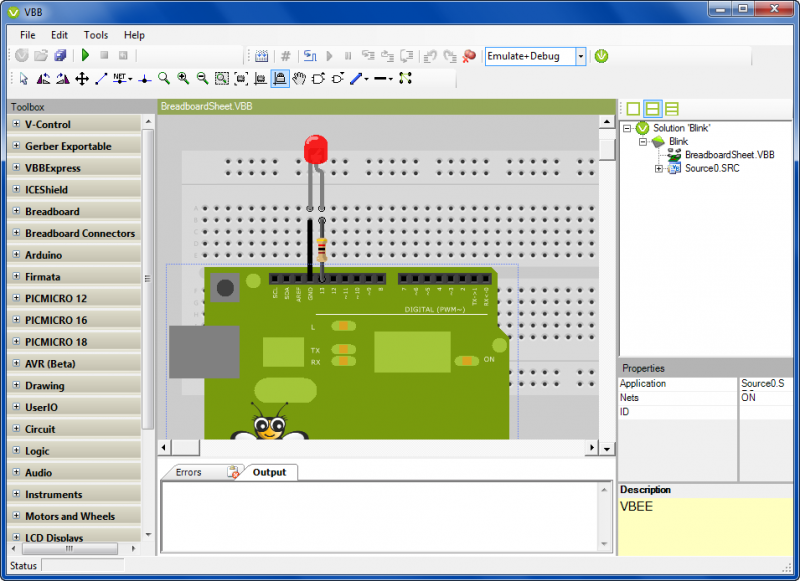Click the junction node tool
The image size is (800, 581).
[145, 79]
